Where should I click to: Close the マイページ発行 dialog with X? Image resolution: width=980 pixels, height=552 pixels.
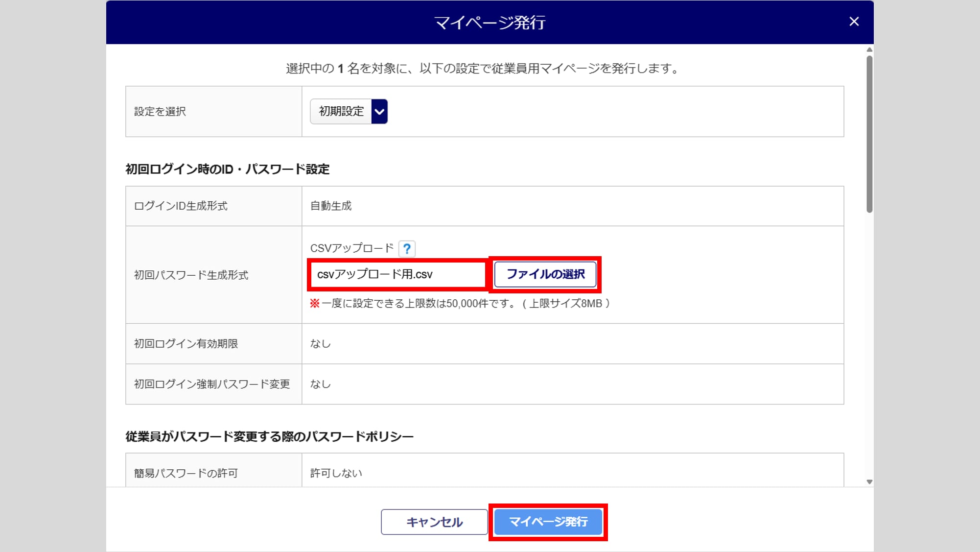(x=854, y=22)
